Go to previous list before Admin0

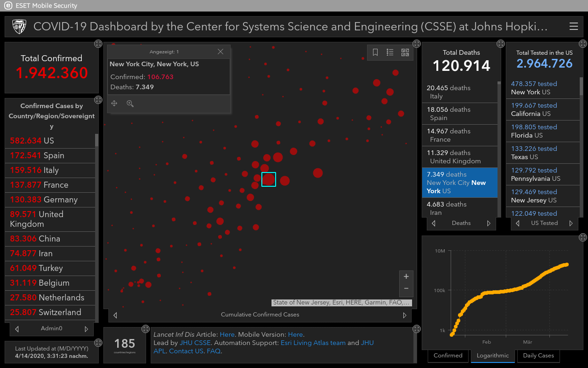(17, 329)
